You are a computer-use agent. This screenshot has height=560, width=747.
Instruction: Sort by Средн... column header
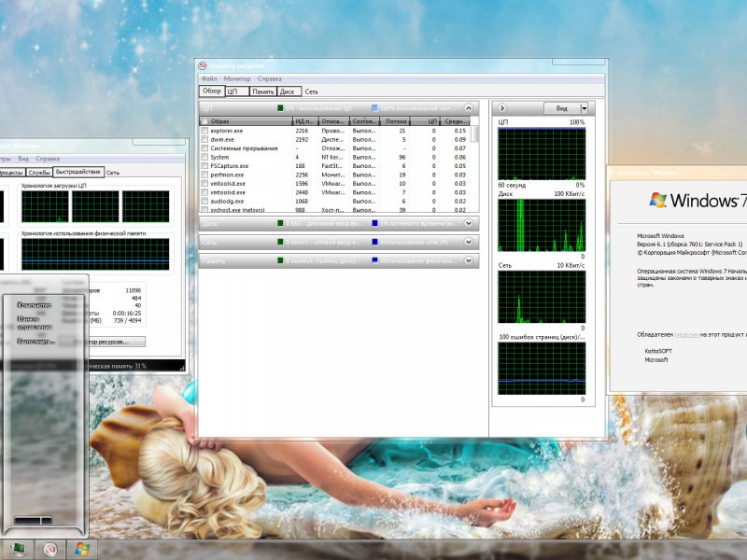coord(455,121)
